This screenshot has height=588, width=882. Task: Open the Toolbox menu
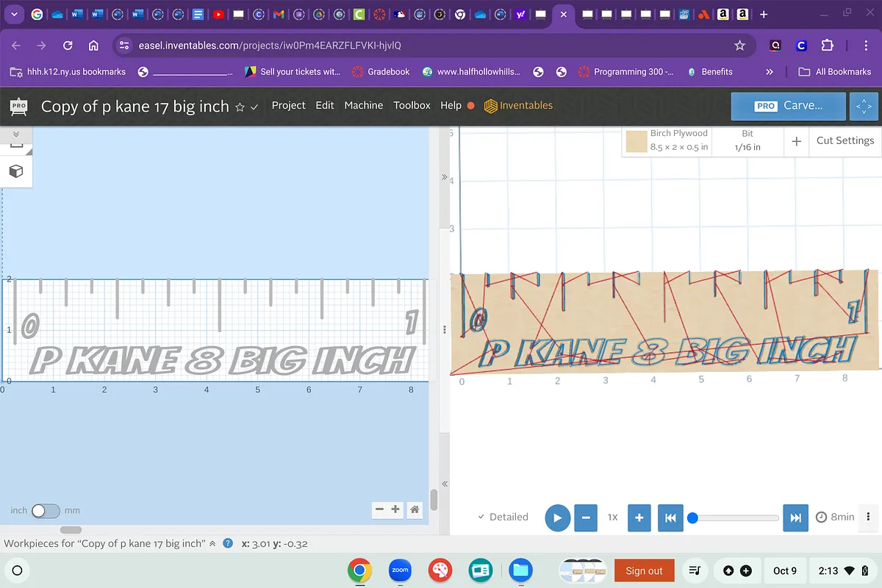coord(412,105)
